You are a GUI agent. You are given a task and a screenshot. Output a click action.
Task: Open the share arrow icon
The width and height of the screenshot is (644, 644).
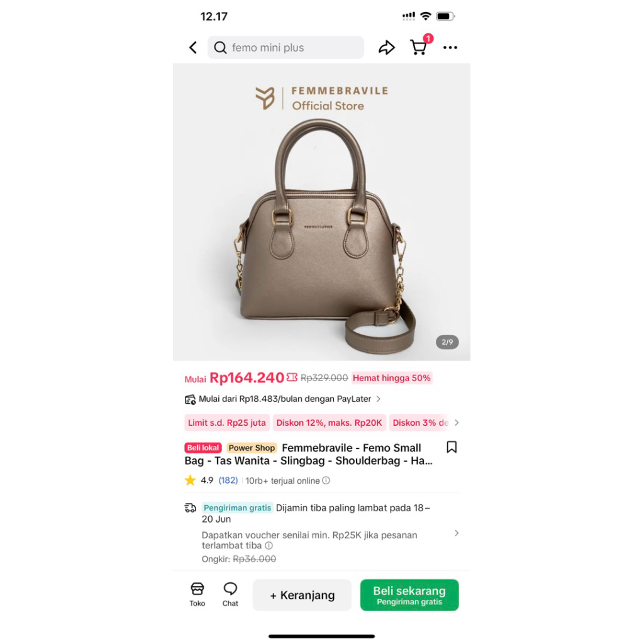(x=387, y=48)
